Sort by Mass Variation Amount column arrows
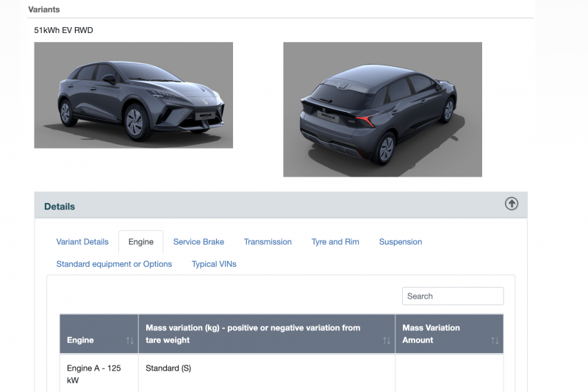 495,341
